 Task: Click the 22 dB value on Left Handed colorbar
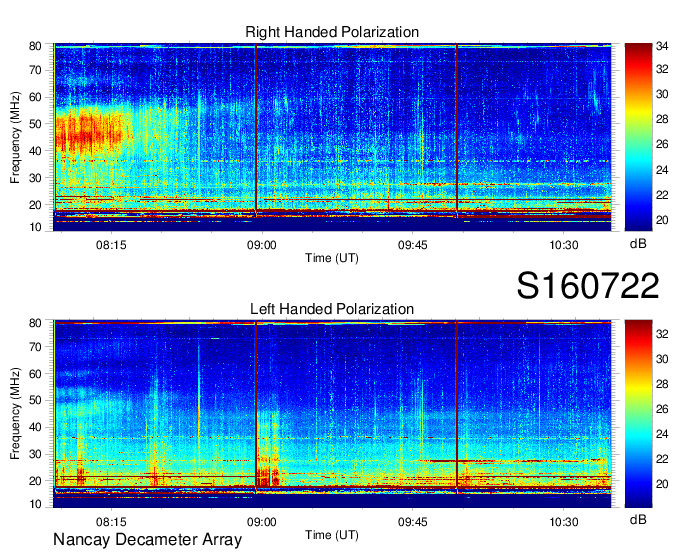click(x=662, y=459)
